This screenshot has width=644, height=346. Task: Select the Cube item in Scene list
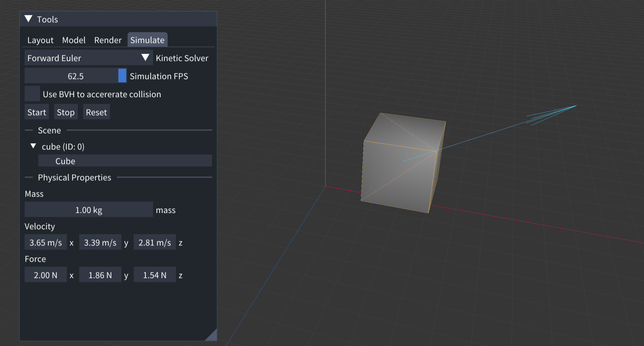[x=125, y=161]
